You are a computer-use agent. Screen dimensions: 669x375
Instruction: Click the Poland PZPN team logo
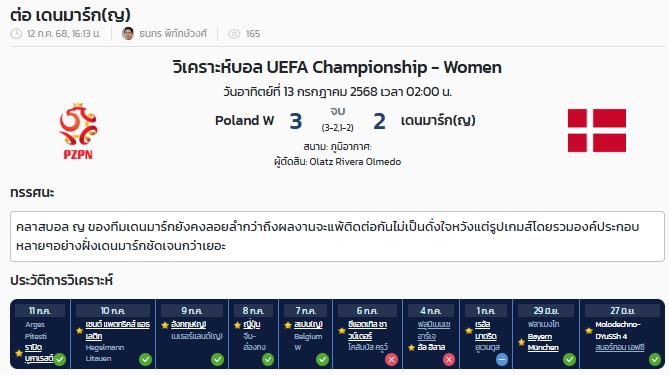coord(78,131)
